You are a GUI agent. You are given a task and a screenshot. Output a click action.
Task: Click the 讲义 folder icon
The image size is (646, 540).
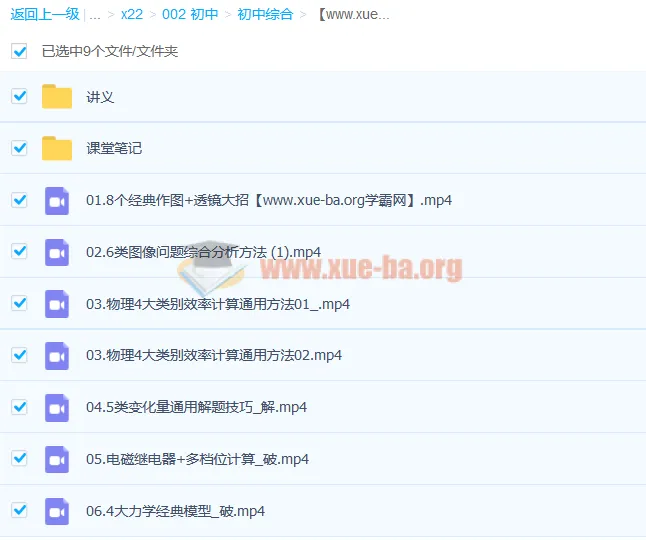point(57,97)
